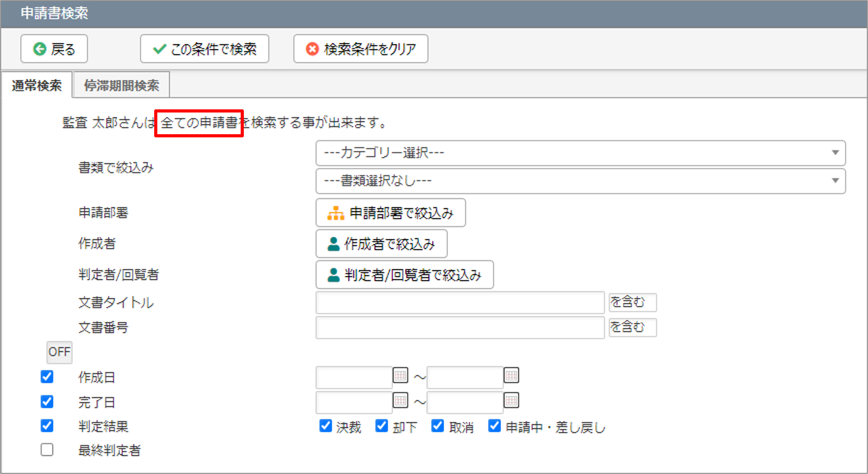This screenshot has width=868, height=474.
Task: Open calendar for 作成日 end date
Action: 511,375
